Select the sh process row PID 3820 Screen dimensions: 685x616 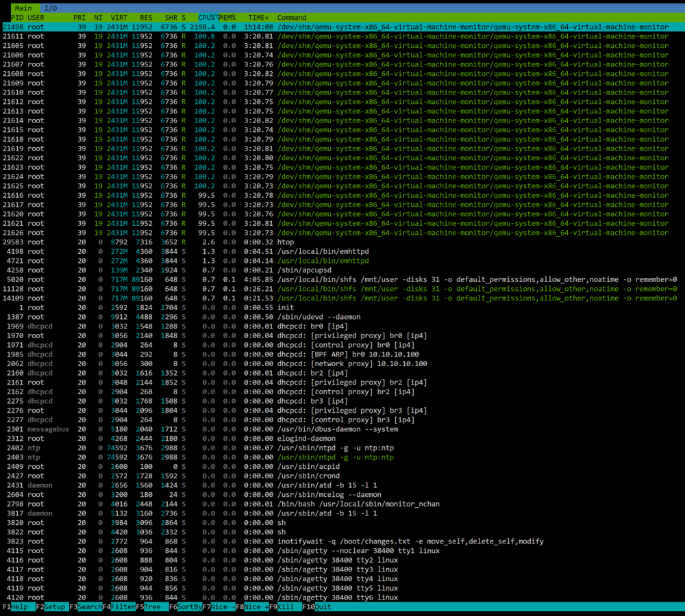point(342,523)
